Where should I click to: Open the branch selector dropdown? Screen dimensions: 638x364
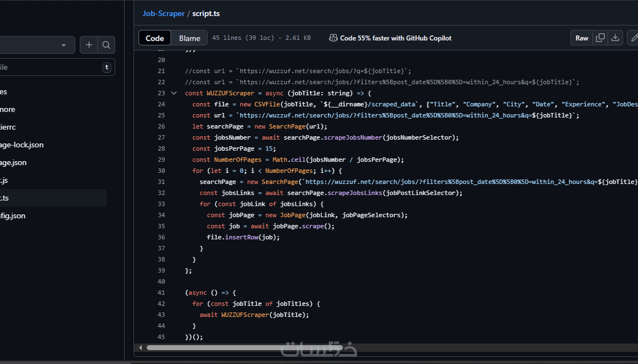(x=37, y=45)
